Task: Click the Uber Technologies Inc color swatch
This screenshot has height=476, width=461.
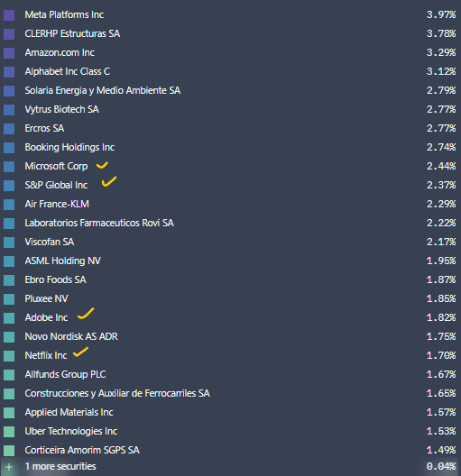Action: click(9, 431)
